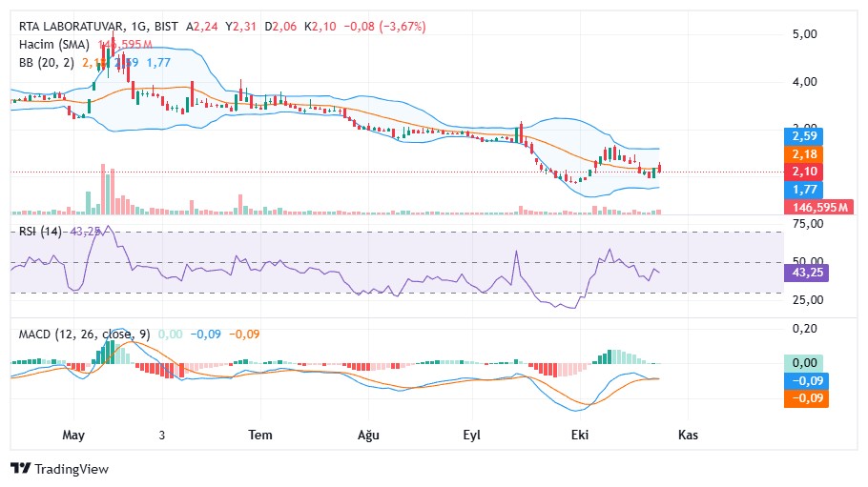The width and height of the screenshot is (868, 487).
Task: Click the 0,20 MACD scale value
Action: pyautogui.click(x=804, y=329)
